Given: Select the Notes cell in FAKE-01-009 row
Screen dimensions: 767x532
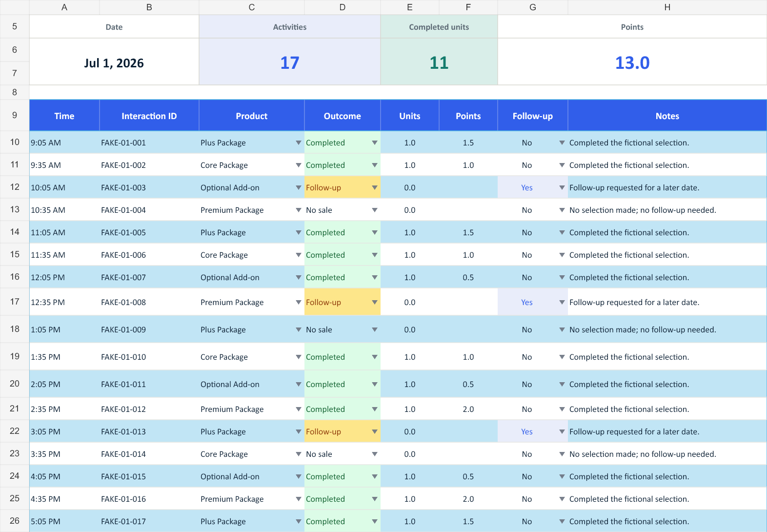Looking at the screenshot, I should 667,329.
